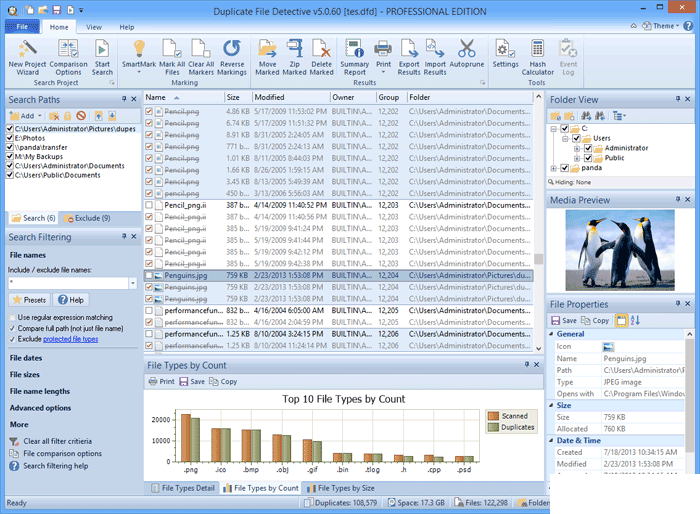
Task: Click the alphabetical sort icon in File Properties
Action: 635,320
